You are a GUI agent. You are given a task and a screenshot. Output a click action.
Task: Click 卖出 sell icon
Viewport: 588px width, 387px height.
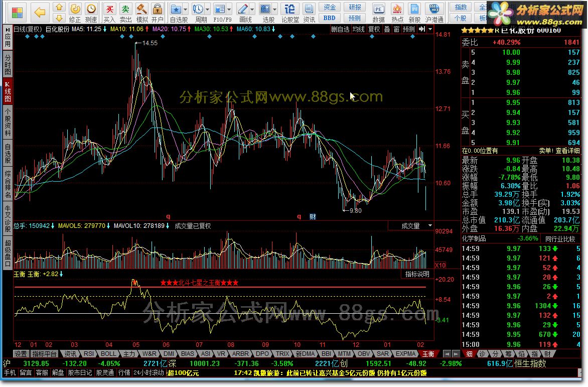(125, 13)
